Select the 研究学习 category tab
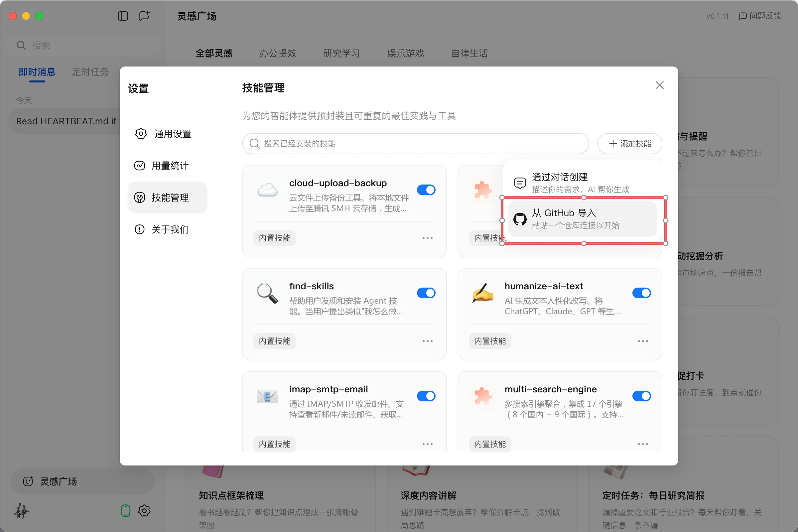This screenshot has height=532, width=798. click(x=341, y=53)
